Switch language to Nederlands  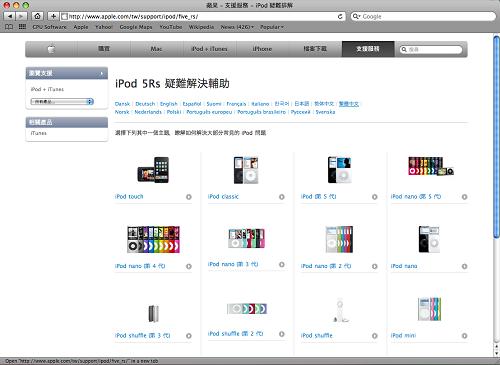(148, 112)
